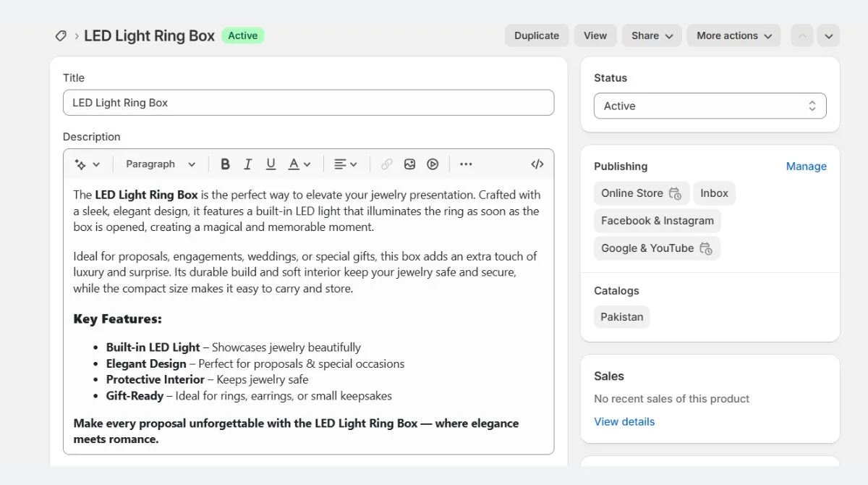Apply italic formatting

pos(247,164)
